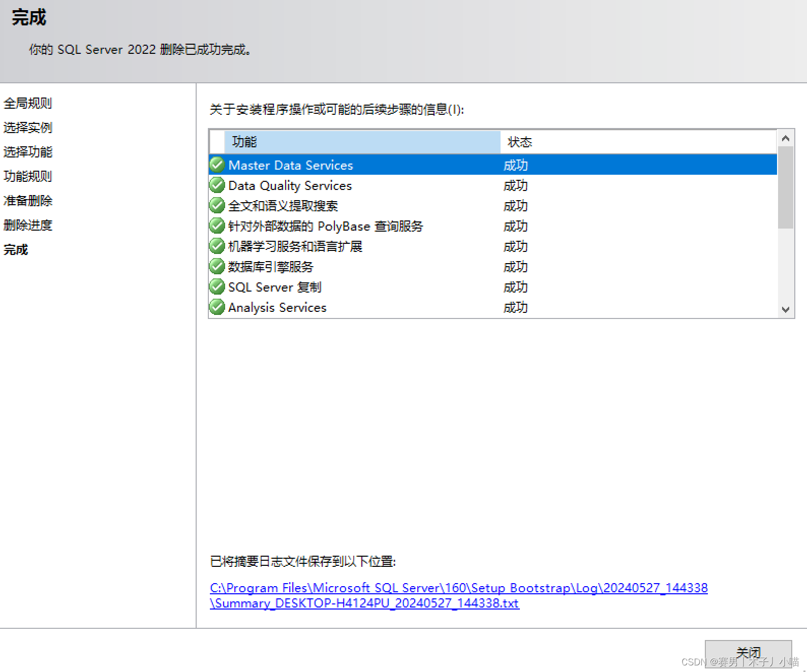Select the 数据库引擎服务 feature text
The height and width of the screenshot is (672, 807).
(x=271, y=267)
